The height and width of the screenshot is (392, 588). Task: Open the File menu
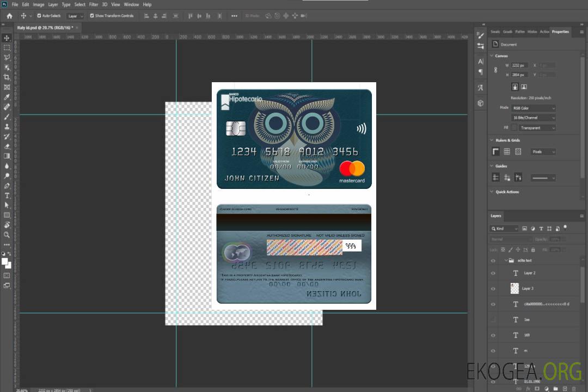[x=15, y=4]
